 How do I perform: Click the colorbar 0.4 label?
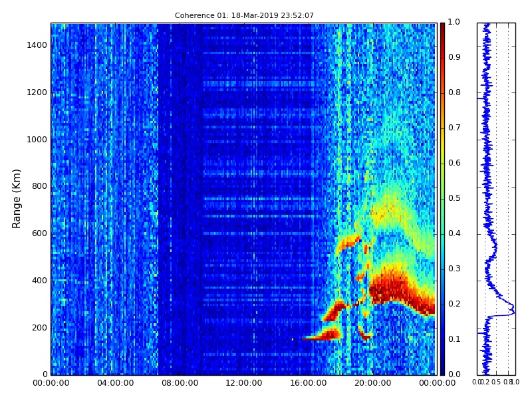tap(454, 233)
